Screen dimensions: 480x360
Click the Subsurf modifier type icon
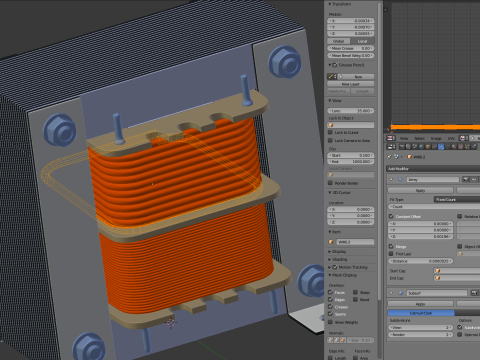point(400,293)
